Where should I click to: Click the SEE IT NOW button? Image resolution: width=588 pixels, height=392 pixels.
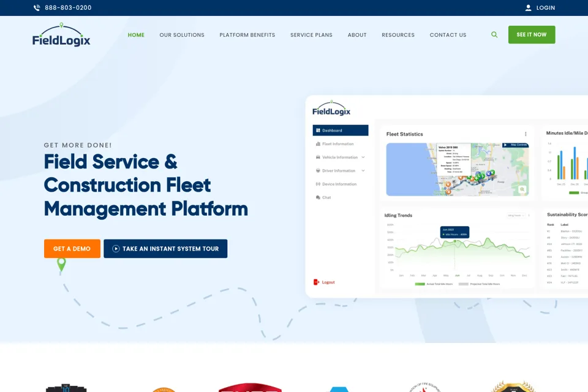532,34
